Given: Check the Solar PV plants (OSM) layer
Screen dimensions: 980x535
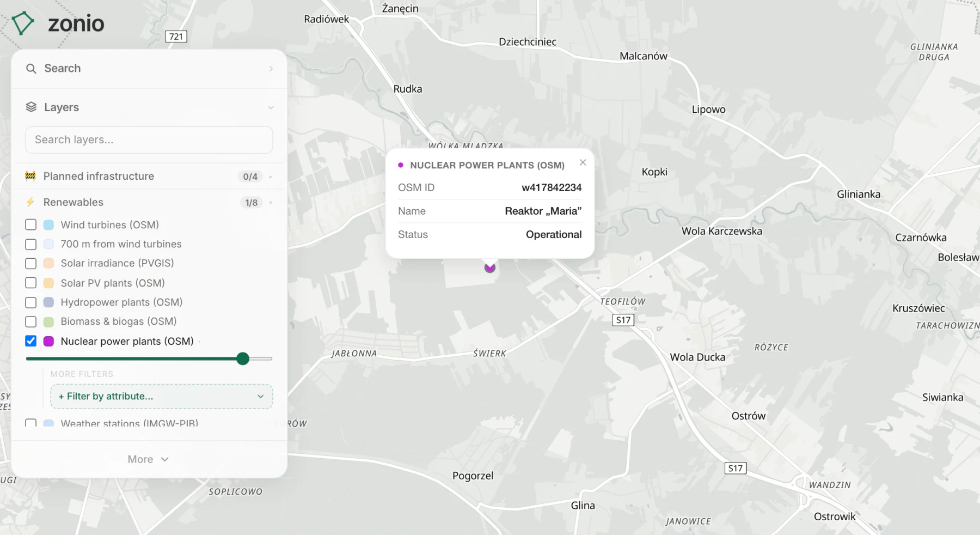Looking at the screenshot, I should [31, 283].
